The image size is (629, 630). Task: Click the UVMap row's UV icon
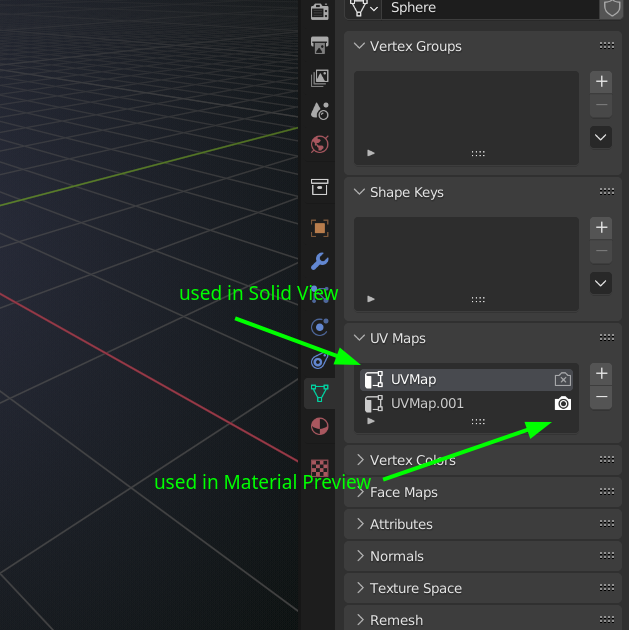tap(374, 380)
